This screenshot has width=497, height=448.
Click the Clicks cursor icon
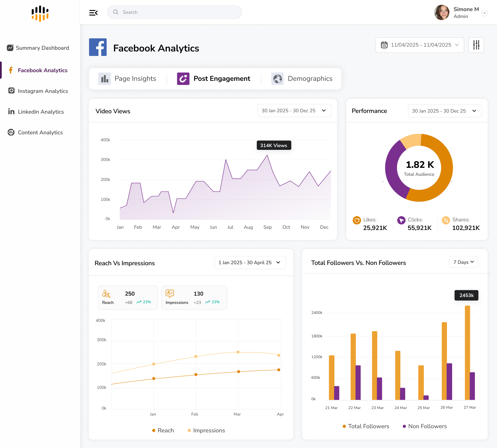401,220
